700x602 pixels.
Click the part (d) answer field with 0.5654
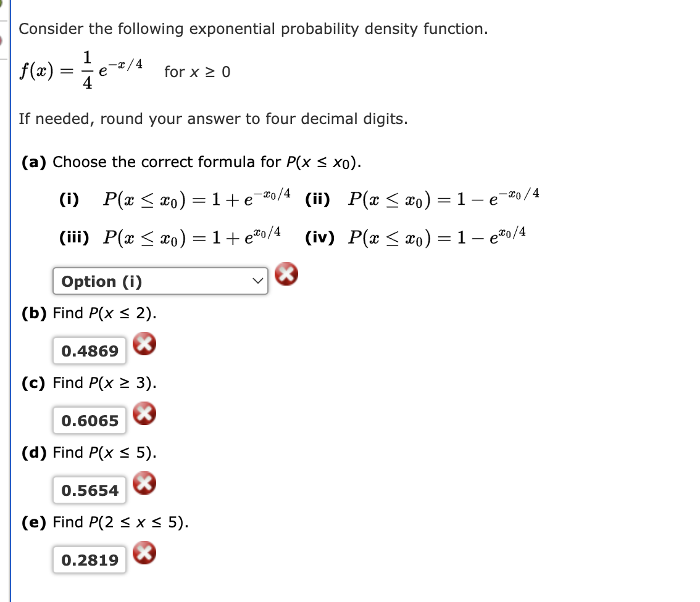click(89, 489)
